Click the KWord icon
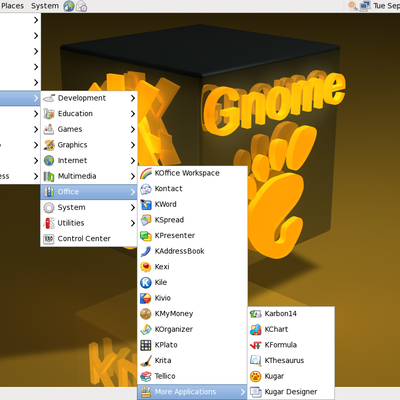The height and width of the screenshot is (400, 400). [x=146, y=204]
